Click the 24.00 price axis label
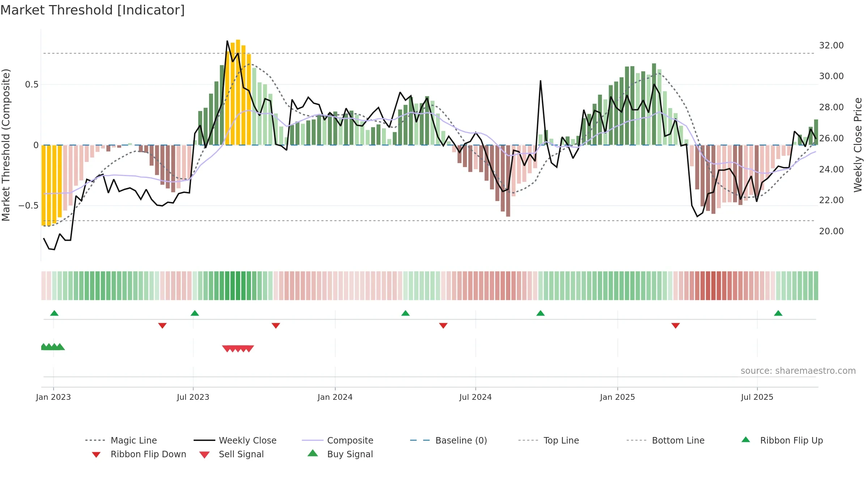Viewport: 868px width, 488px height. (831, 170)
